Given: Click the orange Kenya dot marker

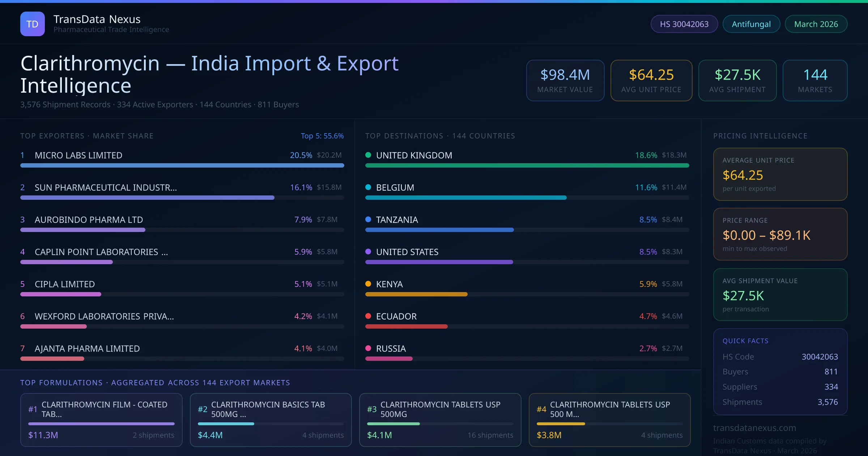Looking at the screenshot, I should [x=368, y=284].
